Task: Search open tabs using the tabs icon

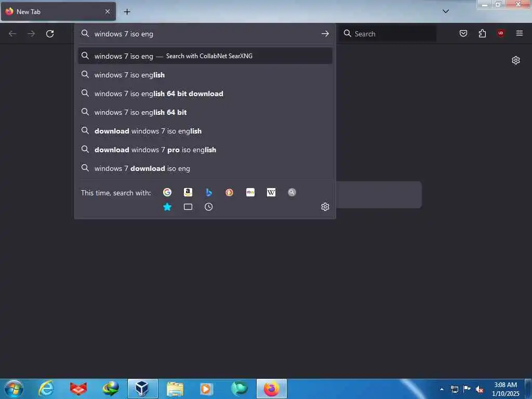Action: tap(188, 207)
